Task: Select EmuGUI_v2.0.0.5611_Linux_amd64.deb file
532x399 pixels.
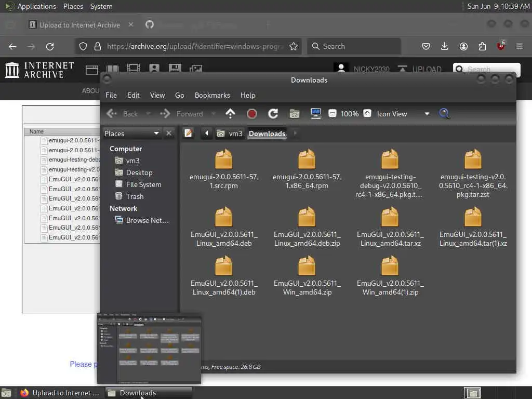Action: pos(224,227)
